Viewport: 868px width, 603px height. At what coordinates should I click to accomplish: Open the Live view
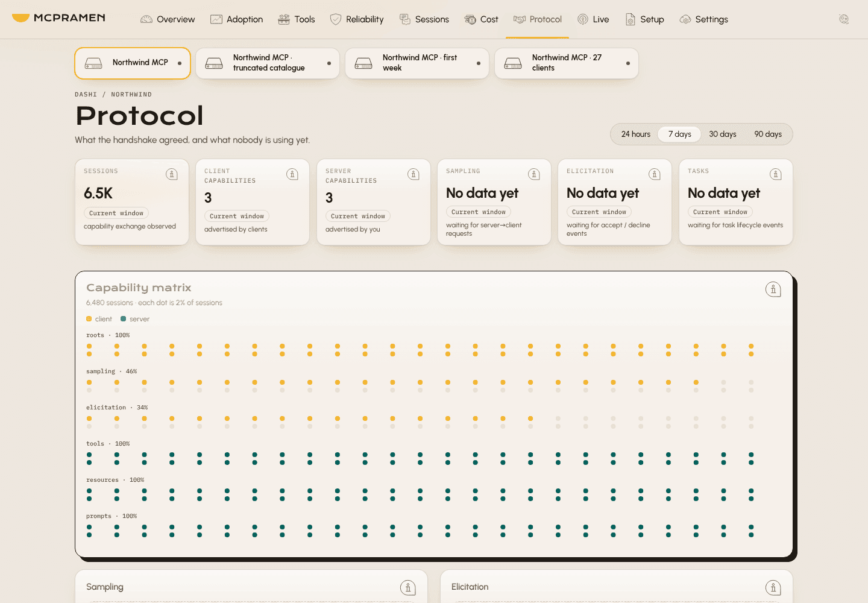coord(593,19)
